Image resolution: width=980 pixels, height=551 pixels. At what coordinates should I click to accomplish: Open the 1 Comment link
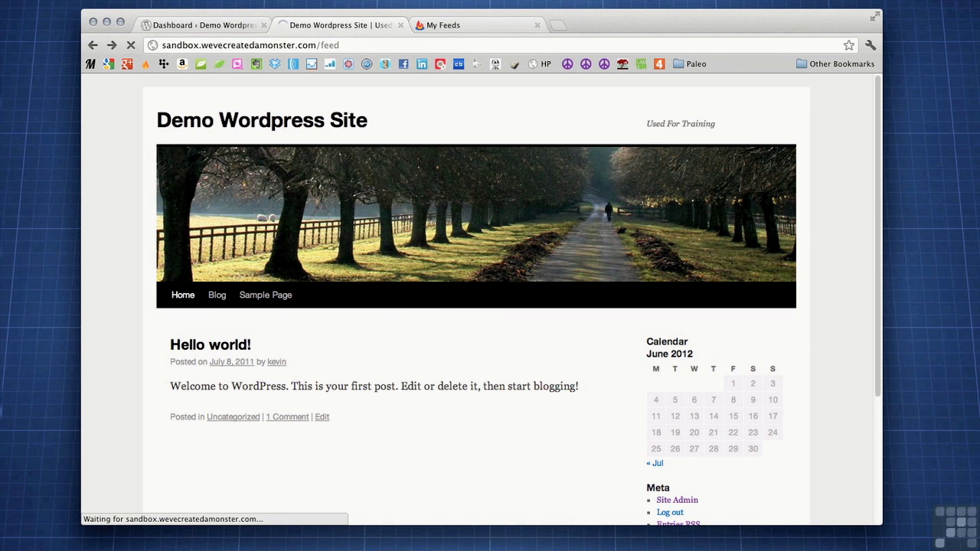tap(287, 417)
